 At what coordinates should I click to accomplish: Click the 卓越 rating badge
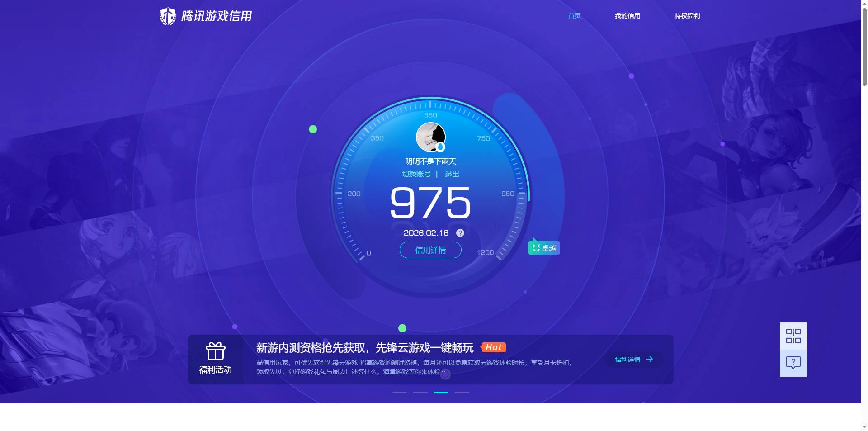click(544, 247)
